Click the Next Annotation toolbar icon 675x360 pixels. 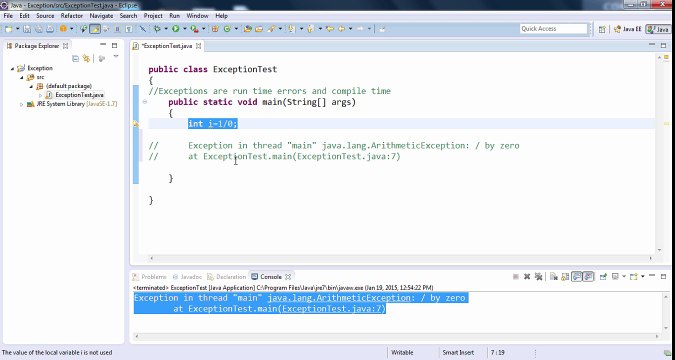[291, 29]
